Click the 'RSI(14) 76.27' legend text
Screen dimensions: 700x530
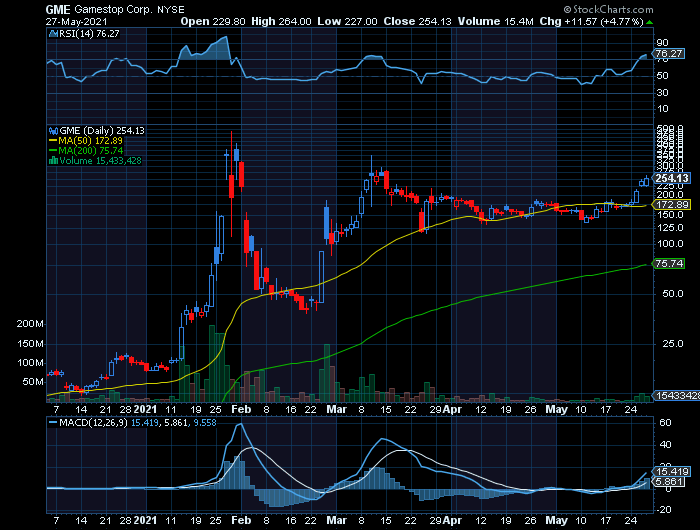(x=89, y=33)
